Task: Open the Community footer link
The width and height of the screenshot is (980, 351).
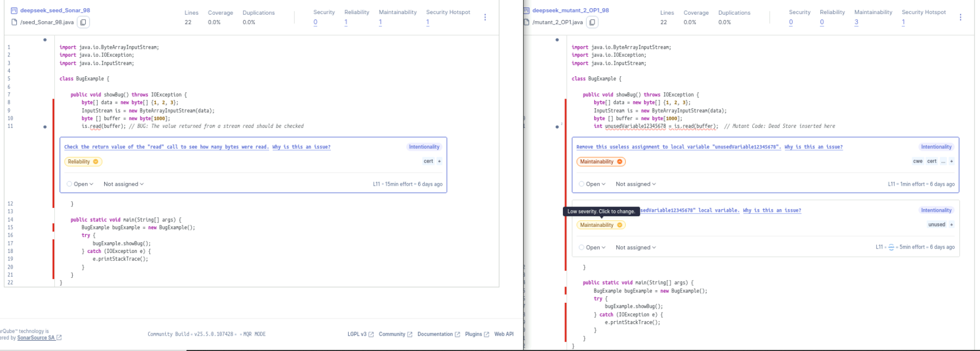Action: [395, 334]
